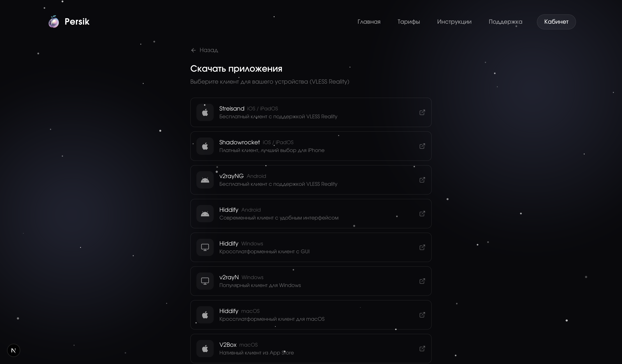Go to Главная in navigation
Screen dimensions: 622x364
(369, 22)
